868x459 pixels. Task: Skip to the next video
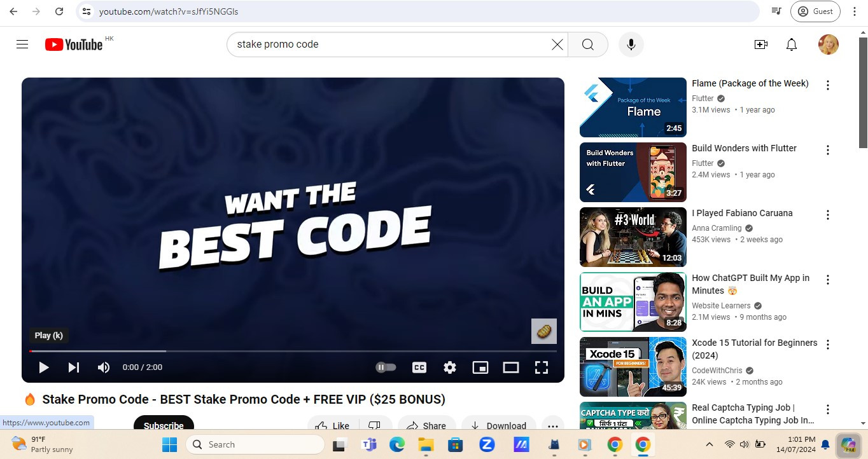(x=74, y=367)
